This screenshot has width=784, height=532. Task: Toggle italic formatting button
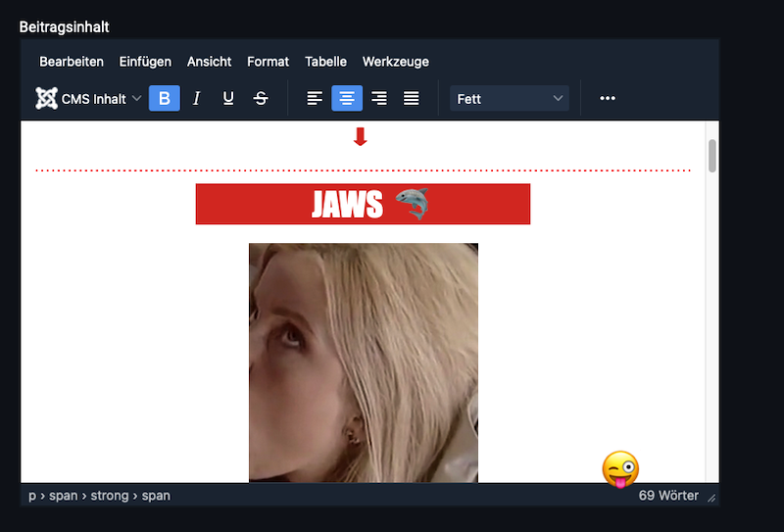click(x=197, y=99)
